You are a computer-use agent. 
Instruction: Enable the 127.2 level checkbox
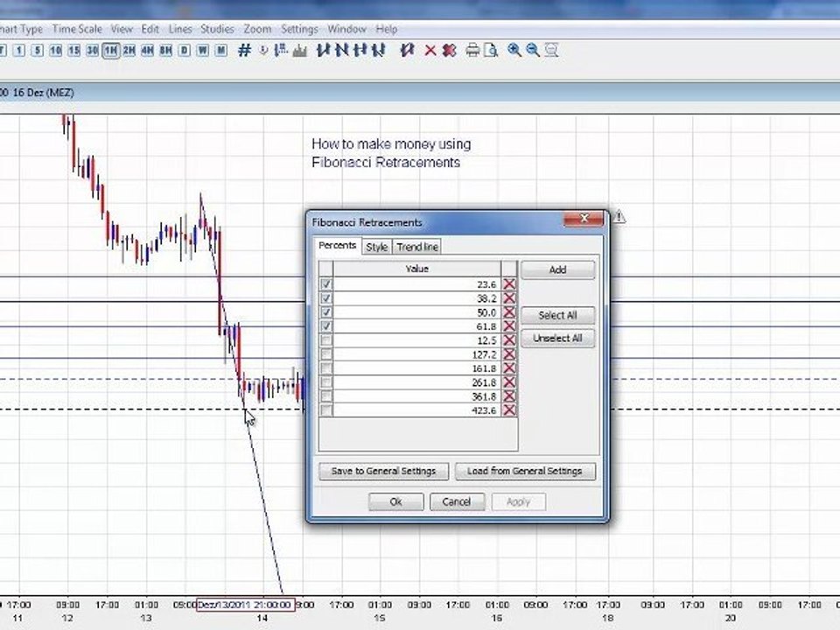(325, 354)
